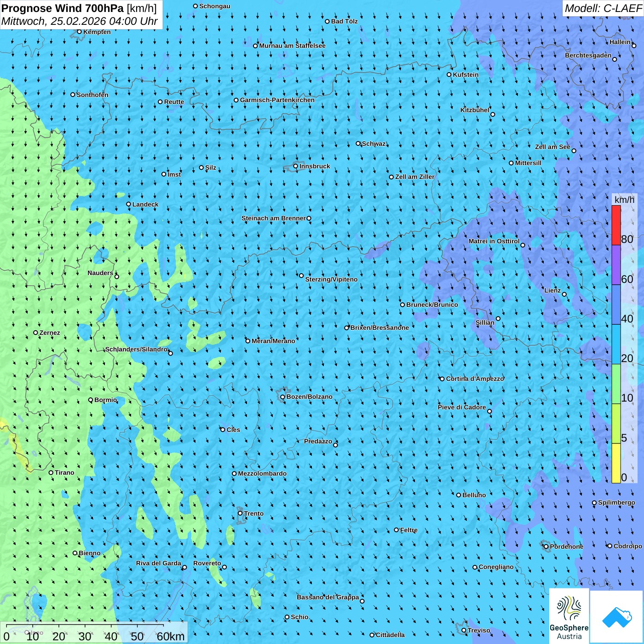
Task: Select the Meran/Merano label
Action: pos(273,341)
